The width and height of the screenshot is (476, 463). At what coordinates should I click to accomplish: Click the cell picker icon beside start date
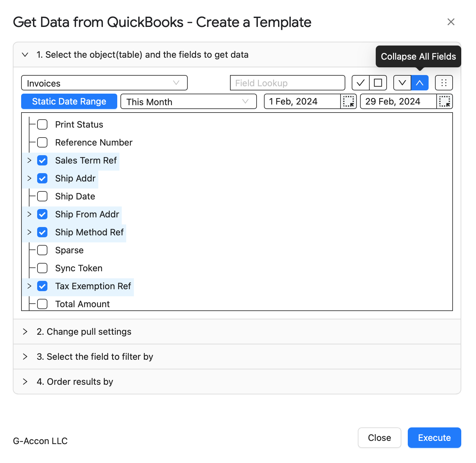349,101
